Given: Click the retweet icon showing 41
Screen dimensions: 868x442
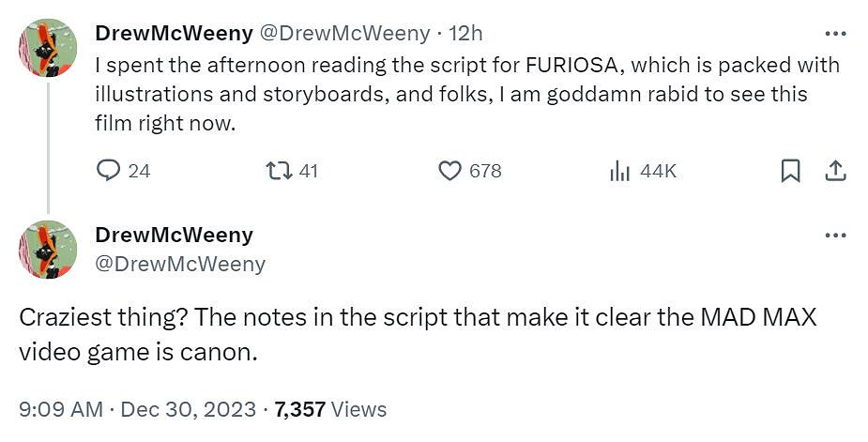Looking at the screenshot, I should [277, 171].
